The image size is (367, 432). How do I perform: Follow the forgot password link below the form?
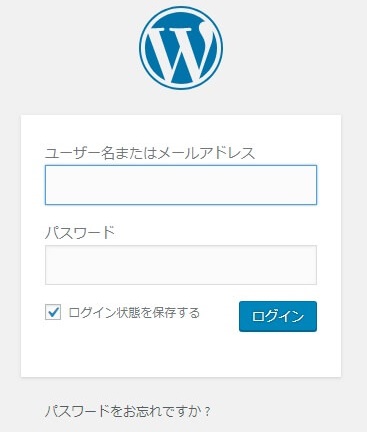128,411
